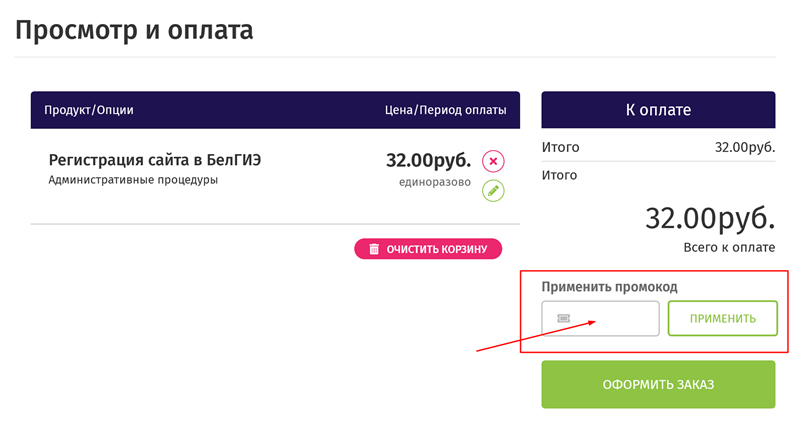Click the "Цена/Период оплаты" column header

pos(445,110)
